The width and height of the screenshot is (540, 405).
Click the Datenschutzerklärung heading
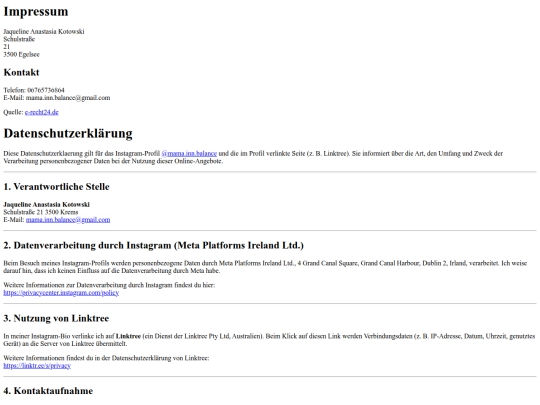tap(68, 133)
